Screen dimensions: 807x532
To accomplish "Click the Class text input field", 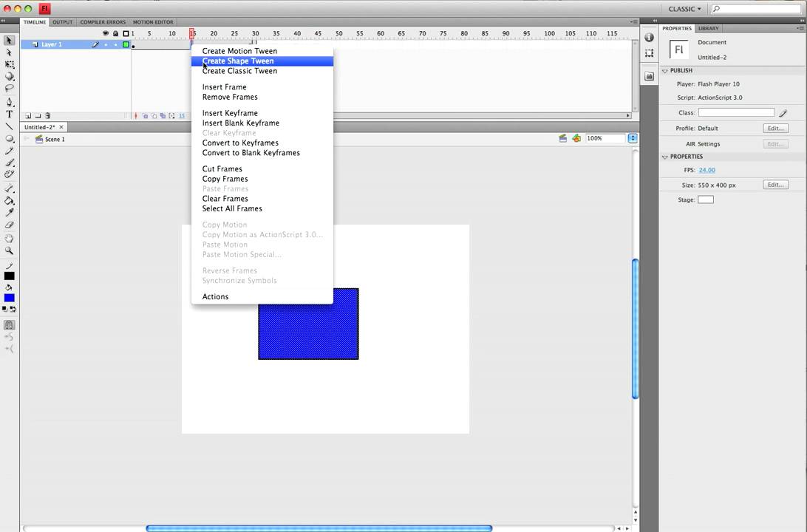I will pos(736,112).
